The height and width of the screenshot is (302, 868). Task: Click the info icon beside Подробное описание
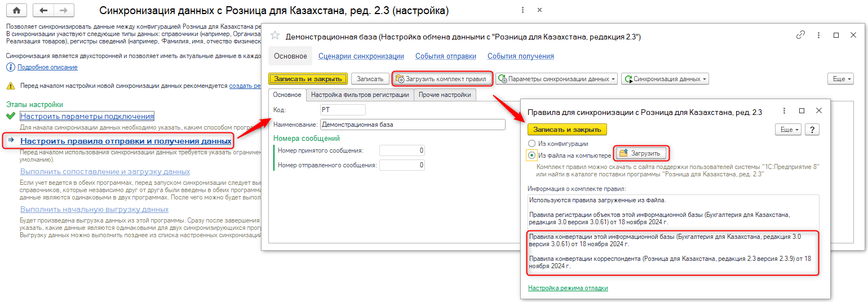click(10, 67)
